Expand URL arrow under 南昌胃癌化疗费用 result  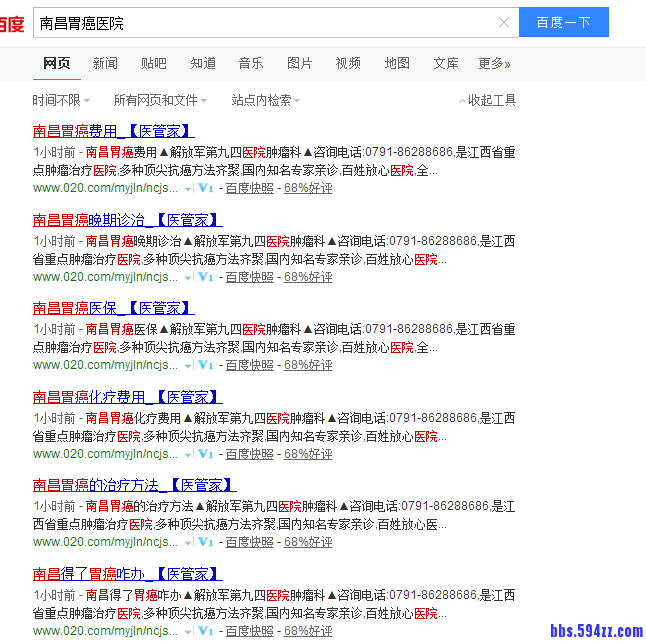tap(187, 455)
